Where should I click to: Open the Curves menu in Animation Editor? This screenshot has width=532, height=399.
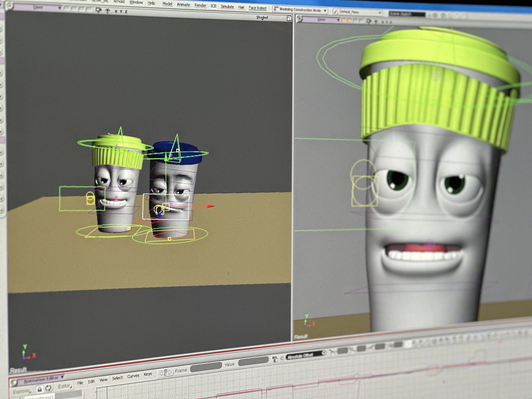click(x=133, y=376)
